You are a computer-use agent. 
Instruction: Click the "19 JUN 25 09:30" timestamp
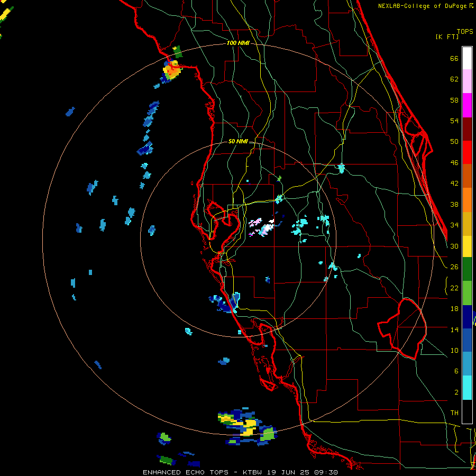(303, 472)
